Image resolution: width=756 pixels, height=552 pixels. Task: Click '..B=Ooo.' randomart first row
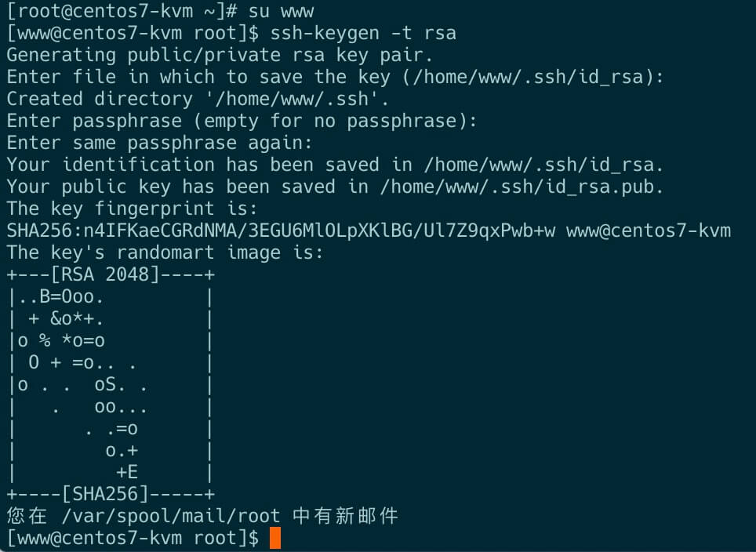pyautogui.click(x=61, y=296)
